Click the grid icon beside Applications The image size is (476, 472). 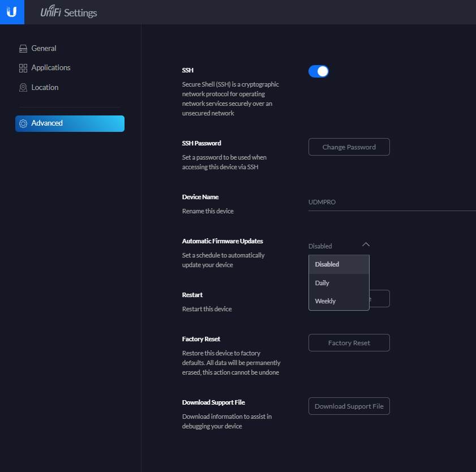point(23,68)
